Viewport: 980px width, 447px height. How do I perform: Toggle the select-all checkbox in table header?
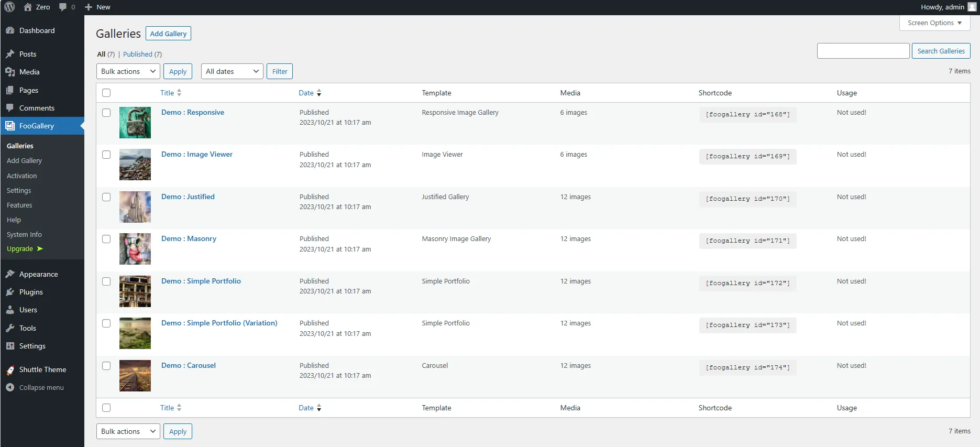pos(106,93)
